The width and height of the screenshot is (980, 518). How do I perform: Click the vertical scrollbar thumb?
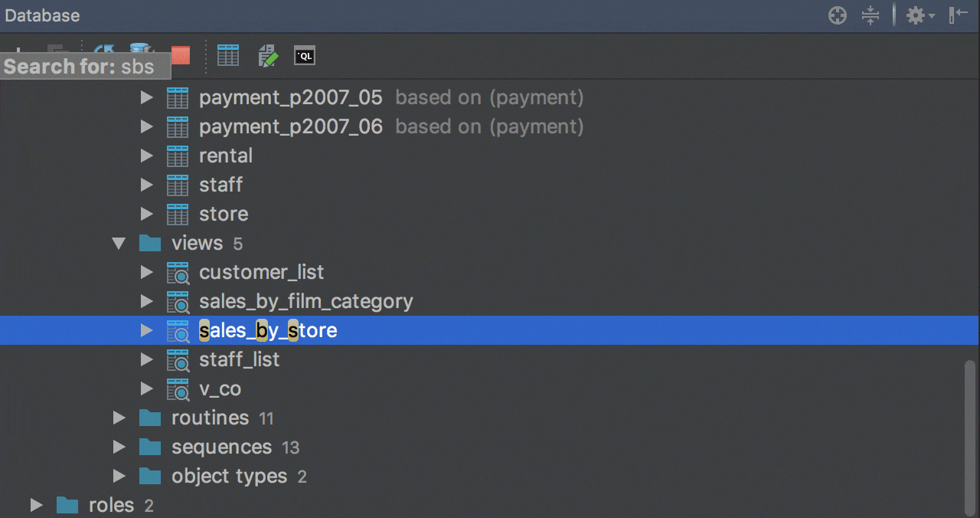click(x=971, y=437)
